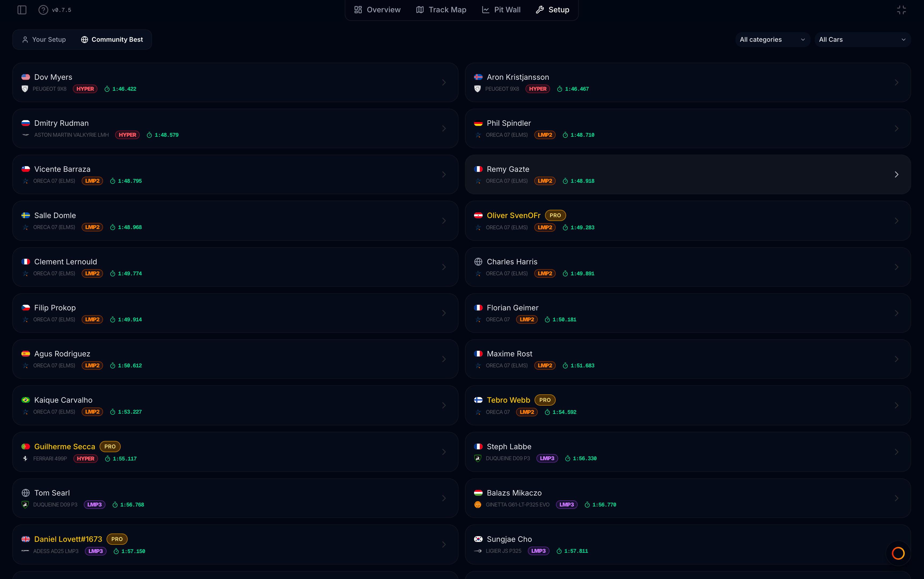This screenshot has height=579, width=924.
Task: Click the orange circle floating button
Action: coord(898,553)
